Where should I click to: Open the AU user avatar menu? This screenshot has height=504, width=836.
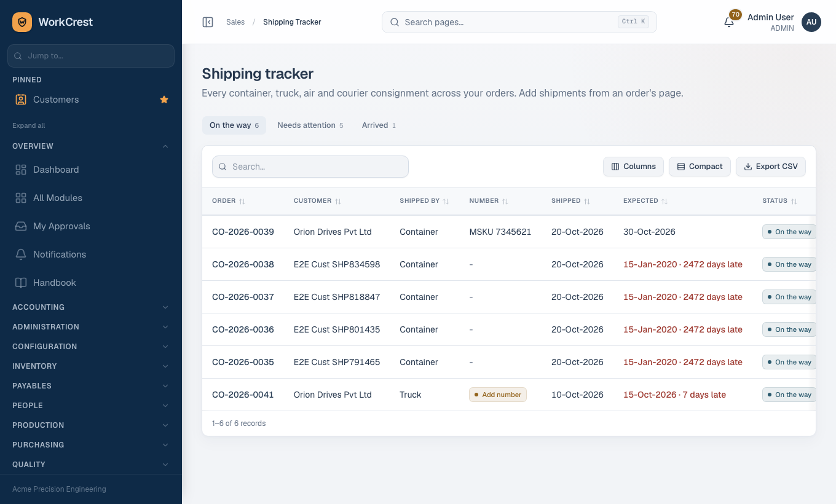pyautogui.click(x=811, y=22)
